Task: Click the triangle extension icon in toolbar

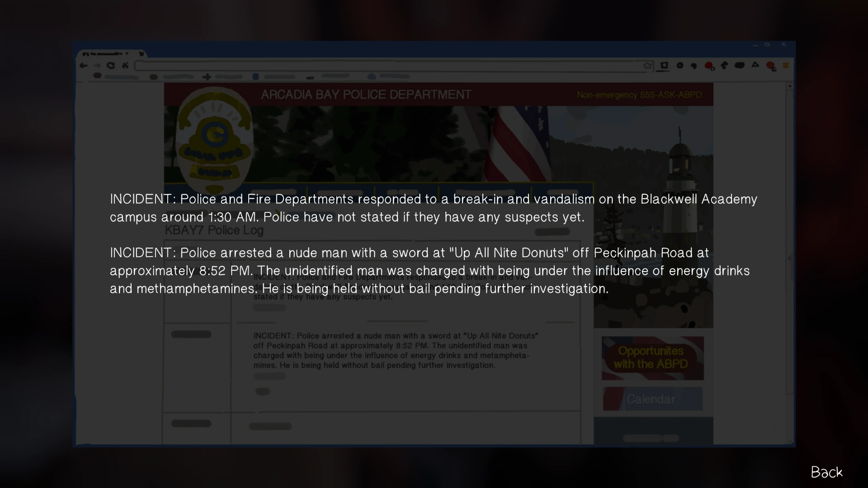Action: click(x=755, y=65)
